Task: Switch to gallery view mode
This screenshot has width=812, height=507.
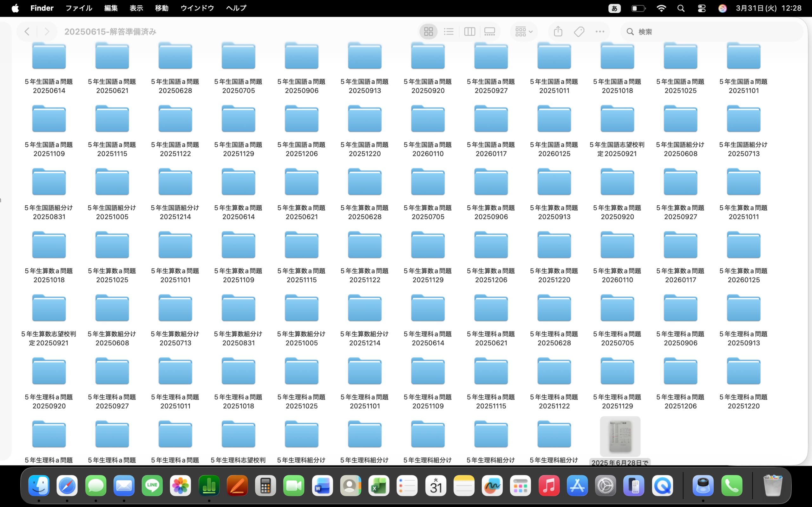Action: tap(489, 31)
